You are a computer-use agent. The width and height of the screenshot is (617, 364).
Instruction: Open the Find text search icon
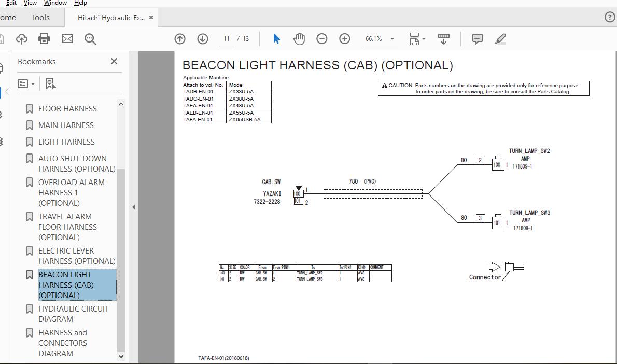click(x=90, y=39)
